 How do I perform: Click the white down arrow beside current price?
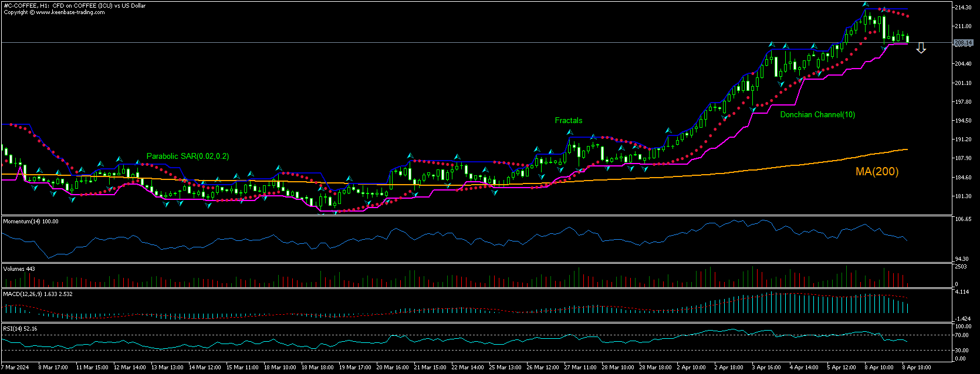[x=921, y=48]
